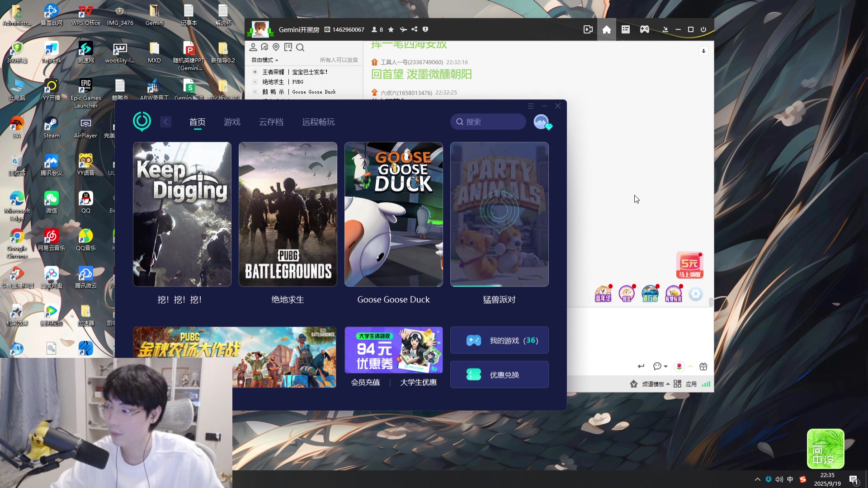Click the volume icon in system tray
Image resolution: width=868 pixels, height=488 pixels.
tap(779, 479)
